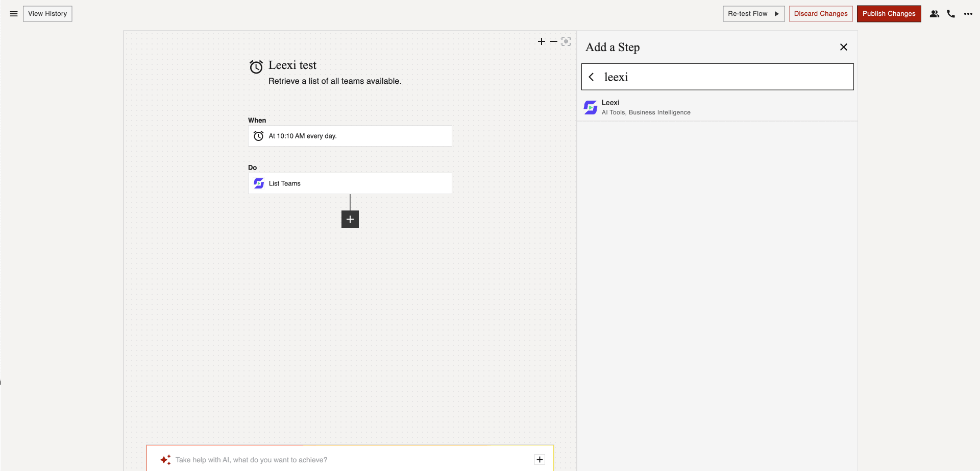This screenshot has width=980, height=471.
Task: Click the View History button
Action: tap(47, 14)
